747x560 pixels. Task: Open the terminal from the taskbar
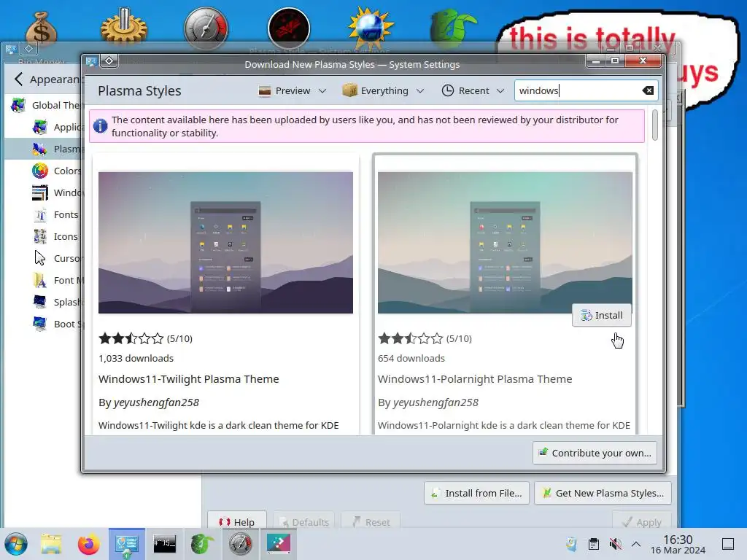click(x=164, y=544)
